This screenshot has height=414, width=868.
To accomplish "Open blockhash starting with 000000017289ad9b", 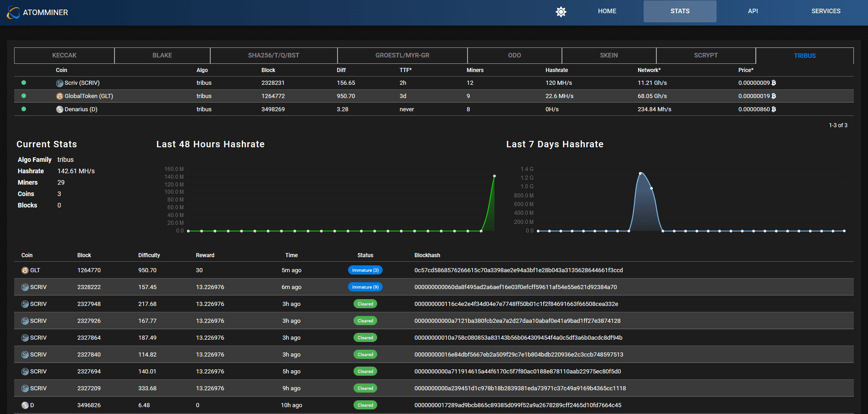I will 518,405.
